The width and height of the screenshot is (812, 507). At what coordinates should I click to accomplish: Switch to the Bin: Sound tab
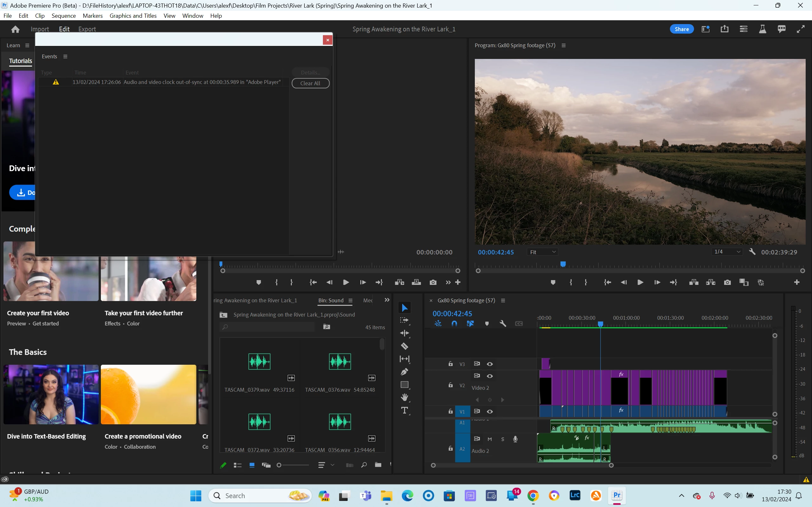coord(331,300)
